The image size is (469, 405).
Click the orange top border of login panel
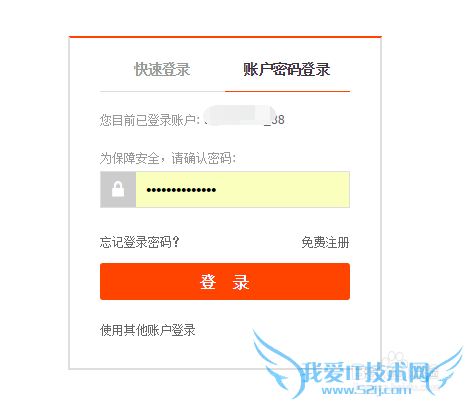pyautogui.click(x=225, y=37)
